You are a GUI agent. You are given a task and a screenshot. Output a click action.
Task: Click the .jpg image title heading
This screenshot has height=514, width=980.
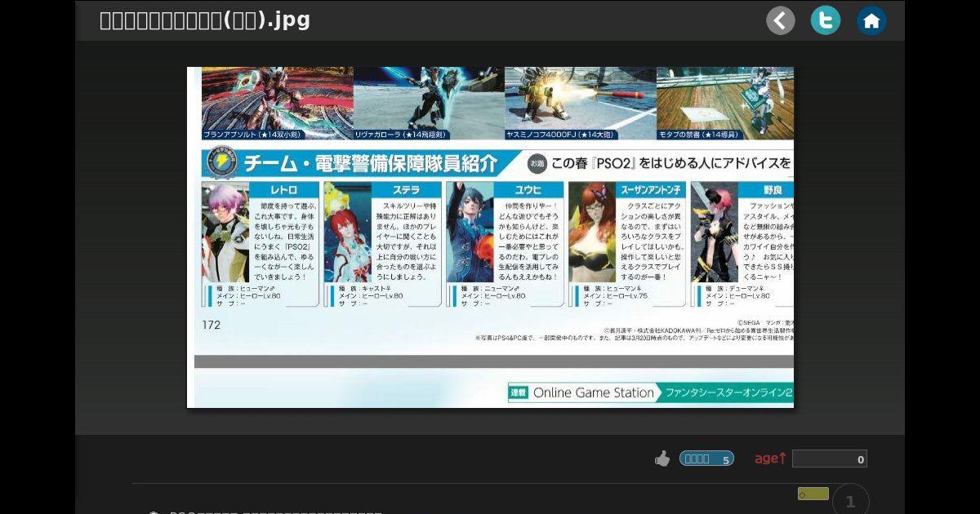[205, 20]
